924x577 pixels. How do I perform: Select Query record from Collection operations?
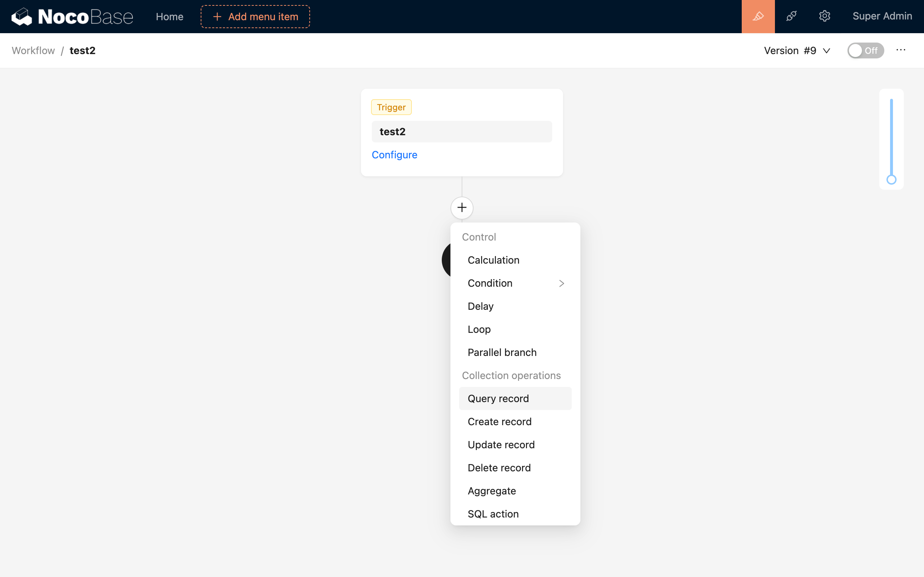(x=498, y=398)
